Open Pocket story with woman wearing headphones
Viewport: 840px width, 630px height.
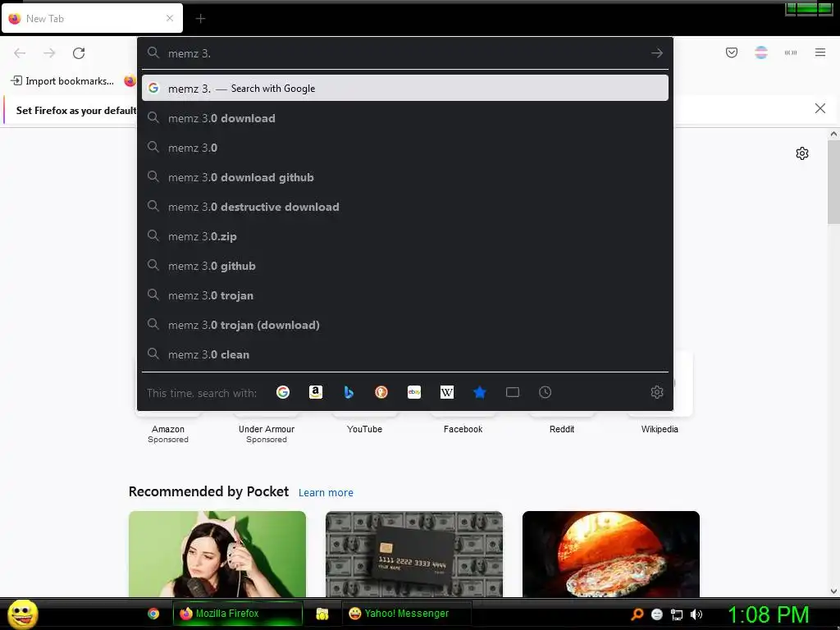[217, 554]
